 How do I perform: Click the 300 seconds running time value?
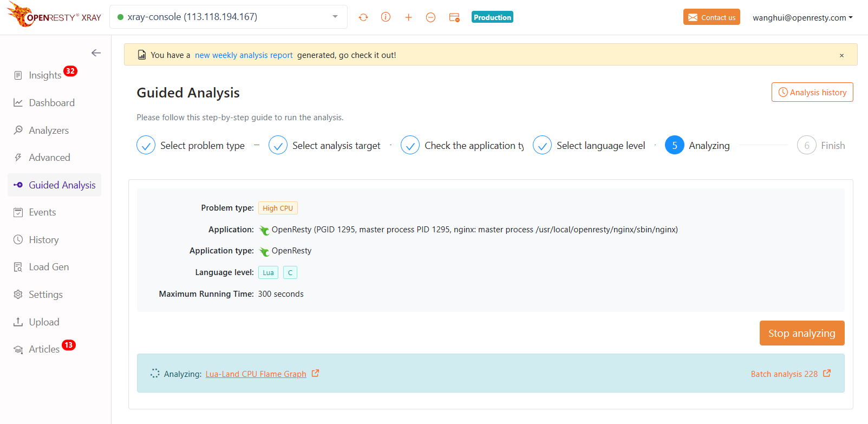280,294
